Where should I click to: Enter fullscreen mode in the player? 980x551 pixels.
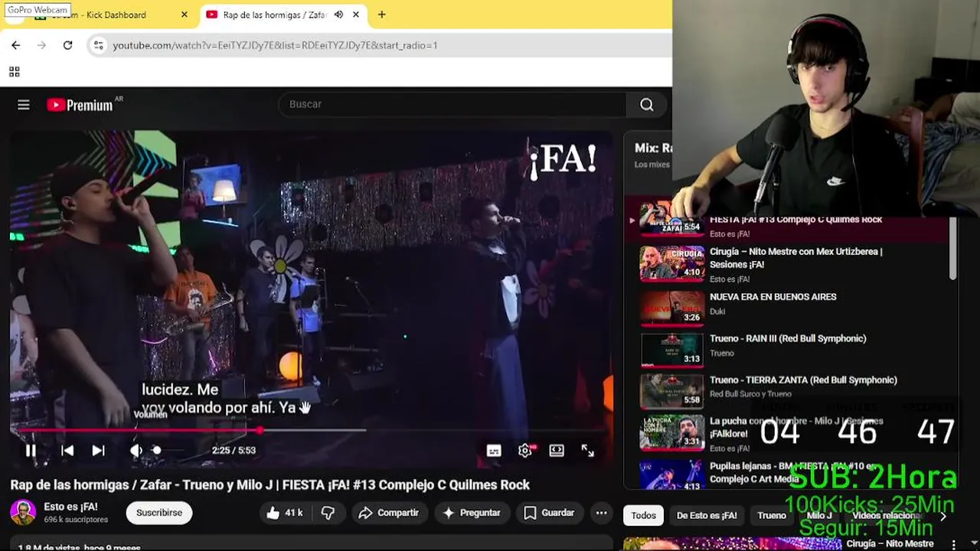[x=587, y=451]
